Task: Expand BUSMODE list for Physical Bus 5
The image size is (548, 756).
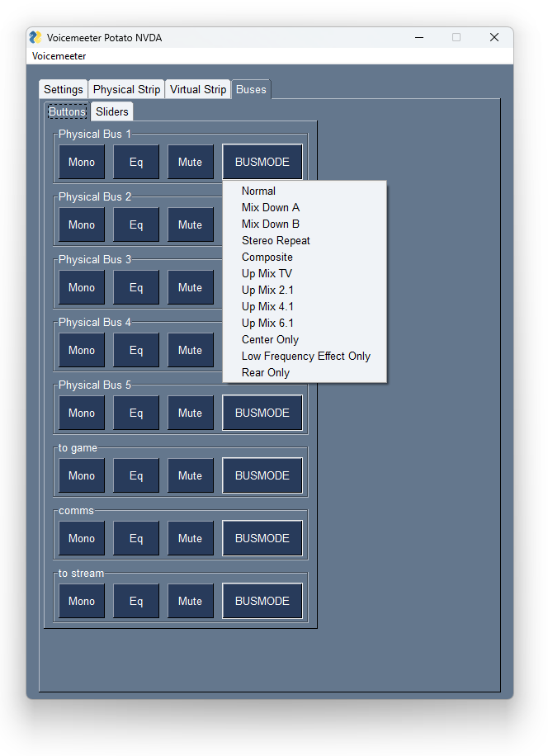Action: tap(262, 413)
